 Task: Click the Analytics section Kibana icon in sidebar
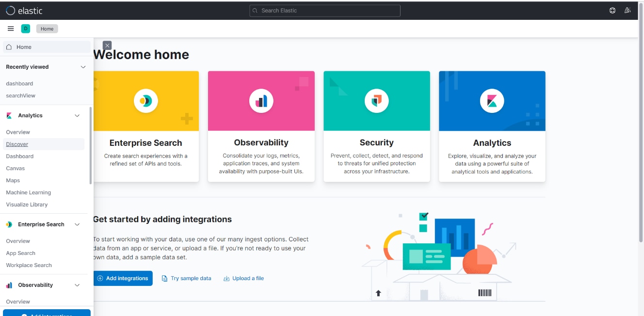[9, 115]
